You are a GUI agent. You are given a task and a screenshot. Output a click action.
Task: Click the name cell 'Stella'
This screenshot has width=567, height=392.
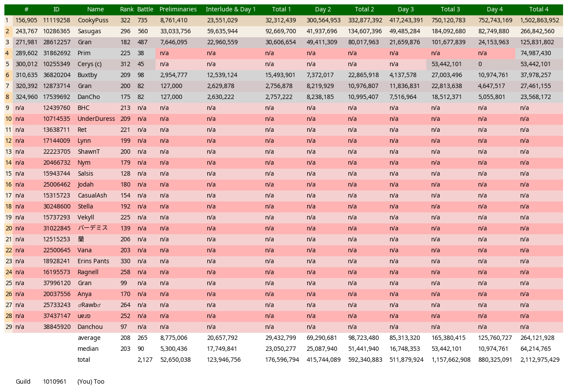click(x=85, y=206)
